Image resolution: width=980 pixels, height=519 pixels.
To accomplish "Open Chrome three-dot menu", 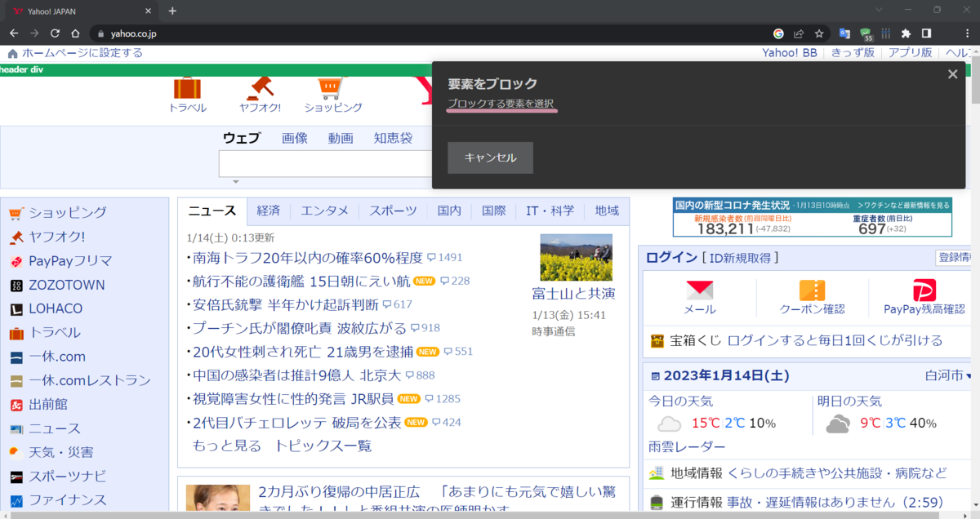I will tap(967, 33).
